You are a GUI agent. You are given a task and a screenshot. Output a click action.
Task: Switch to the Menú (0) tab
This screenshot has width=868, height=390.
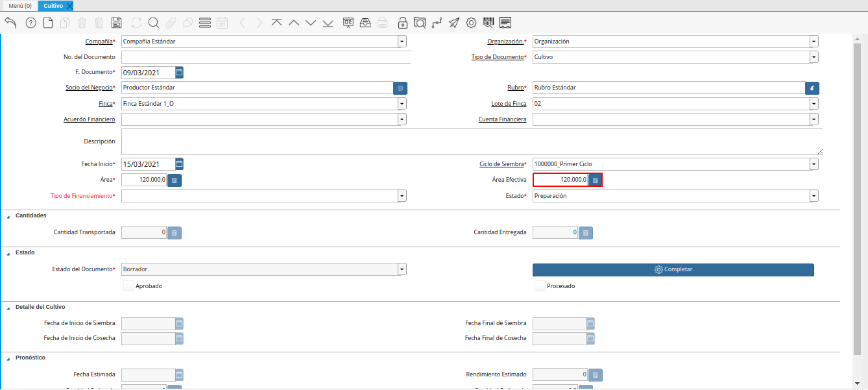click(19, 6)
